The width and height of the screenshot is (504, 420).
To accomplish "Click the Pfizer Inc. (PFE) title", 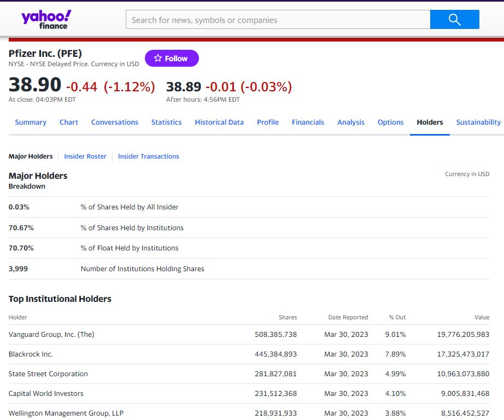I will tap(45, 54).
